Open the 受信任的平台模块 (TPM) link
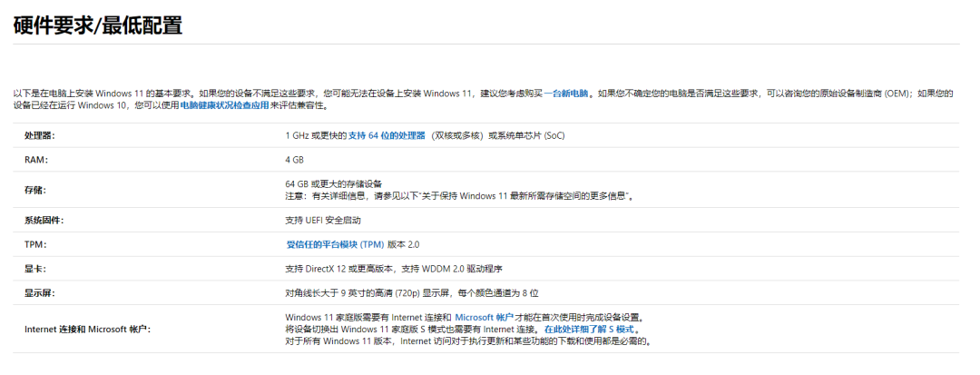Image resolution: width=980 pixels, height=375 pixels. point(335,244)
